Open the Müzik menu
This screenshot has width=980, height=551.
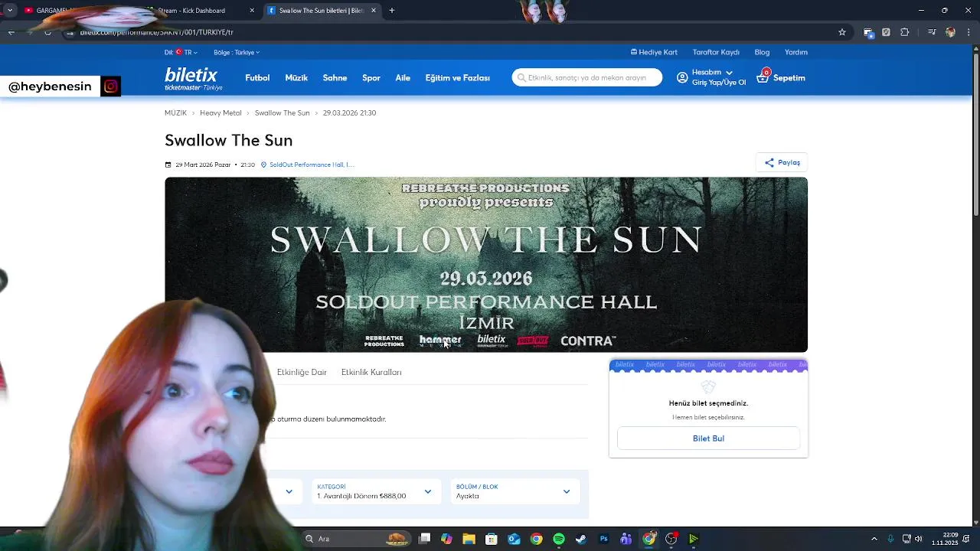click(x=296, y=78)
